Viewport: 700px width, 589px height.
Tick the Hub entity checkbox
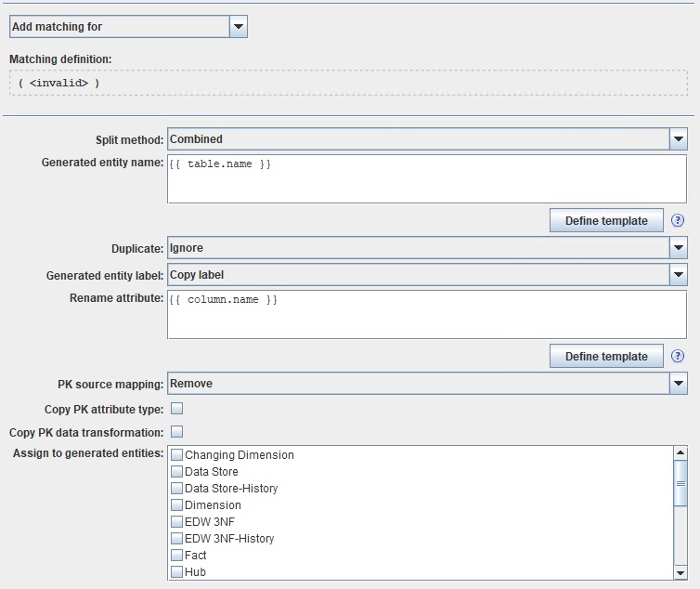pos(177,572)
